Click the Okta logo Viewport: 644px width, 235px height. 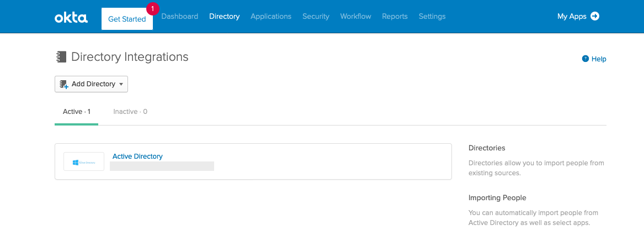pyautogui.click(x=71, y=18)
